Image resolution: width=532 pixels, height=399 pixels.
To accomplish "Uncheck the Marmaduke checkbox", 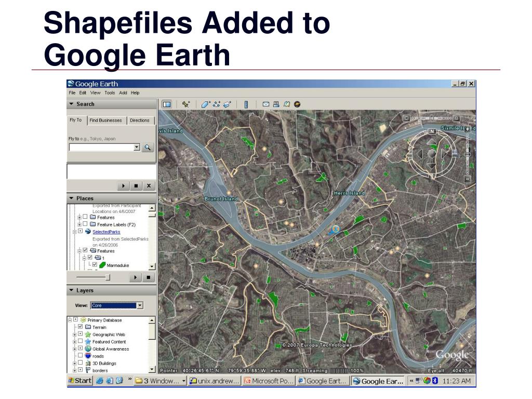I will pos(95,264).
